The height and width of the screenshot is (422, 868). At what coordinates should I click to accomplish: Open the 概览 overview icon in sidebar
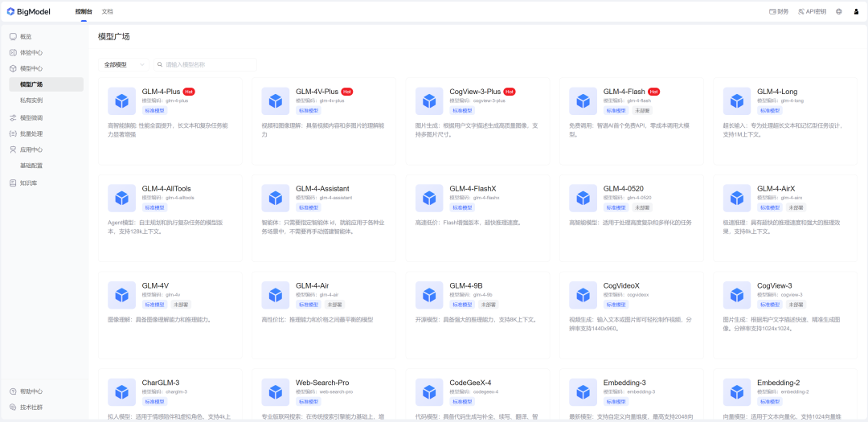[13, 36]
